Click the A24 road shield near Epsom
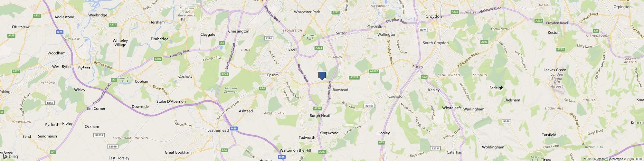The height and width of the screenshot is (161, 644). (262, 88)
